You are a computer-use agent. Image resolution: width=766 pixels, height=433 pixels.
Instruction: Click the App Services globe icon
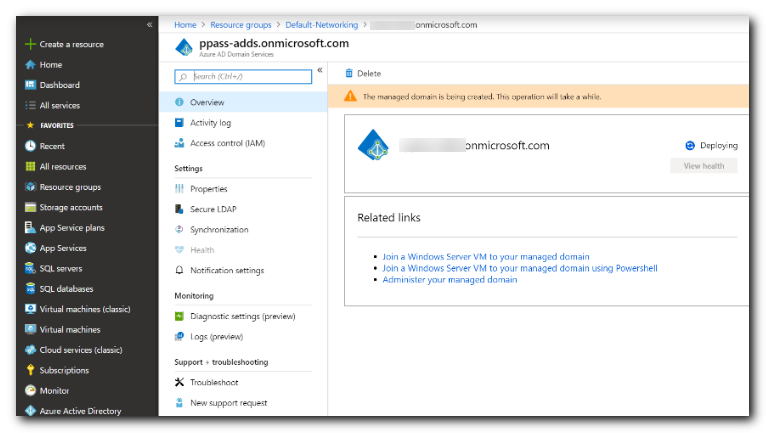[x=30, y=248]
